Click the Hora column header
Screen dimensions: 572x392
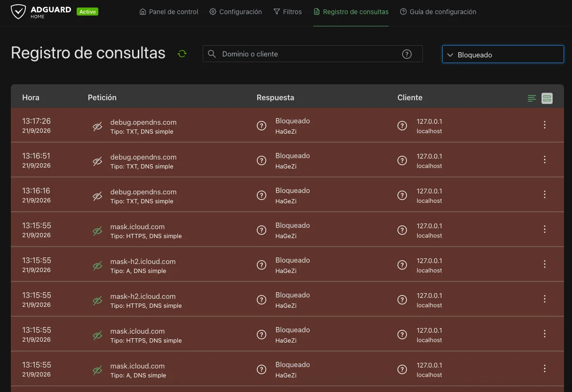31,97
